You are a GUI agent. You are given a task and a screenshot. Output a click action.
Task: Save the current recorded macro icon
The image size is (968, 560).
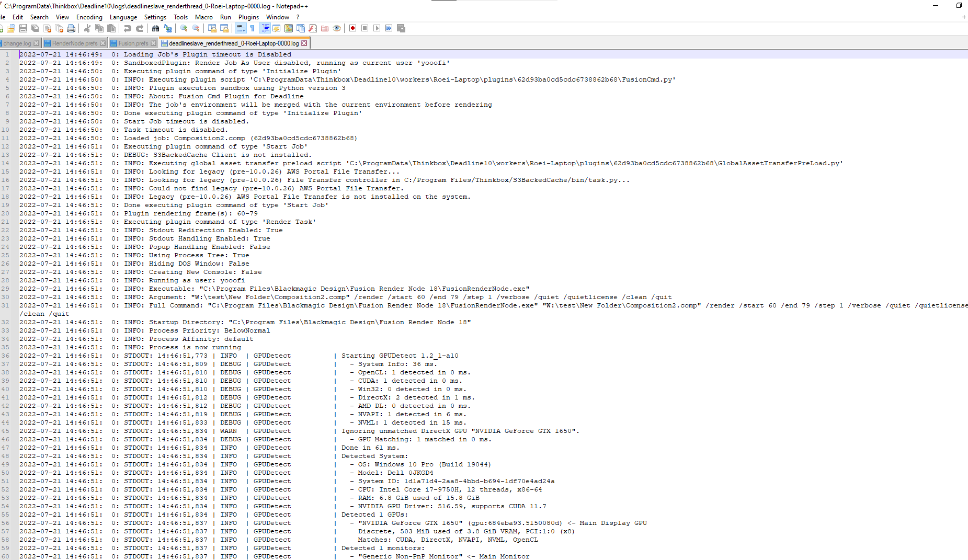click(401, 28)
